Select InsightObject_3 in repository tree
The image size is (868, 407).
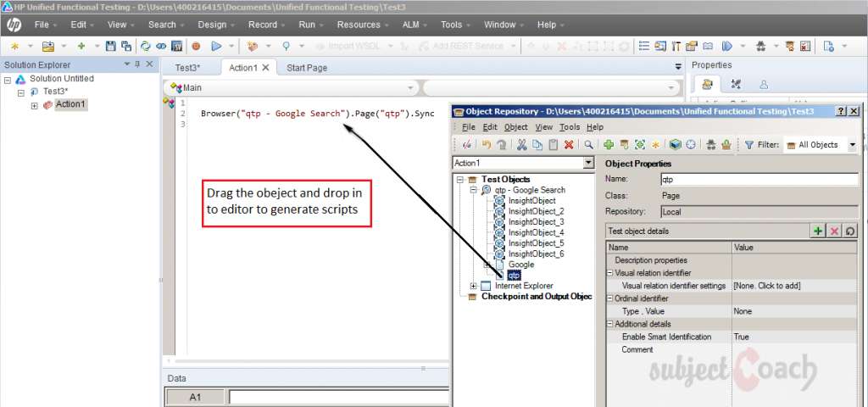coord(536,222)
